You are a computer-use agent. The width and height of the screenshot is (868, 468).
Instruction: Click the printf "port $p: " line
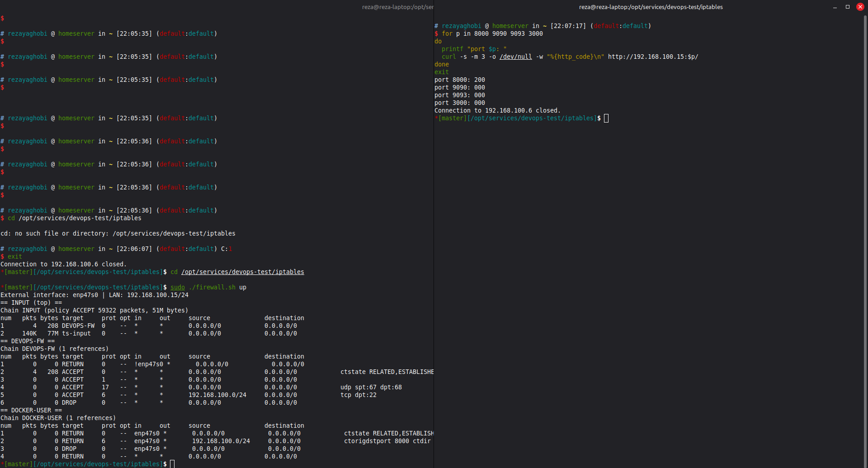(474, 49)
